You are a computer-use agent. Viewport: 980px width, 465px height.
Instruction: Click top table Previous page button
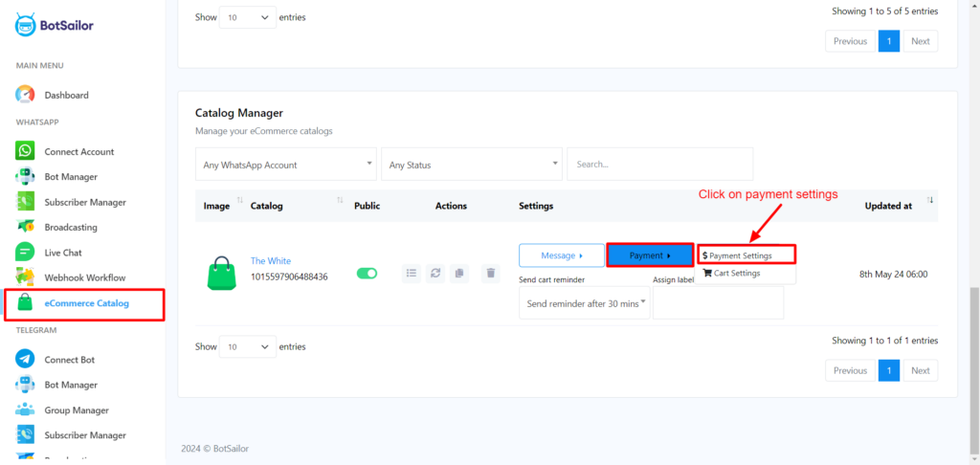pos(850,41)
